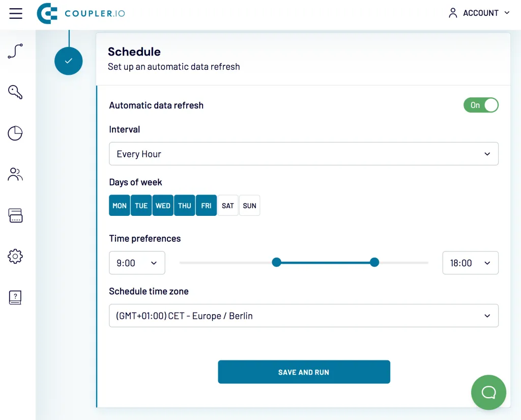The width and height of the screenshot is (521, 420).
Task: Open the billing card icon
Action: (x=15, y=215)
